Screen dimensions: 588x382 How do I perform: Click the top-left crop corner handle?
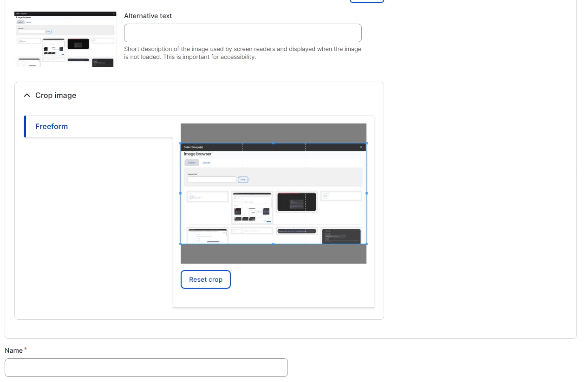pos(181,143)
